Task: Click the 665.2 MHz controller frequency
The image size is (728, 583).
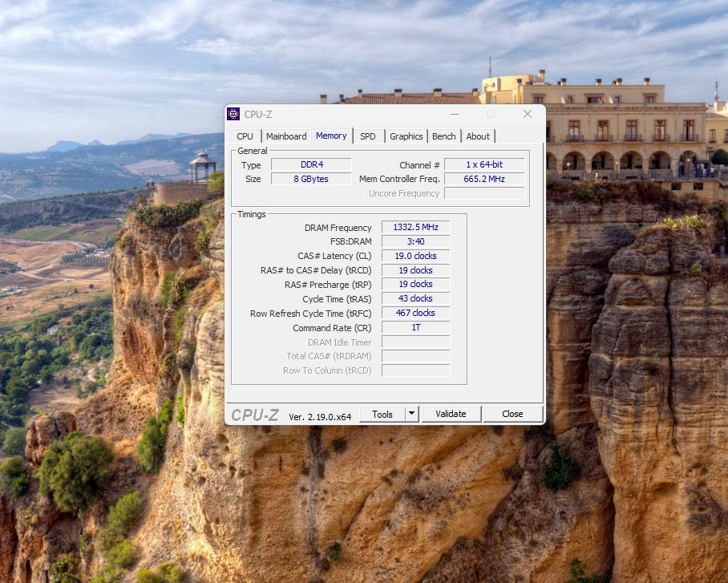Action: tap(484, 179)
